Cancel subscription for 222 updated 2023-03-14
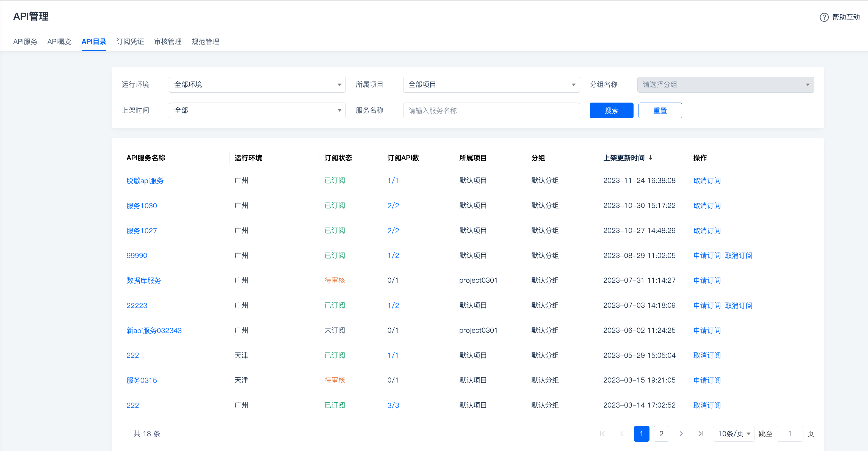The height and width of the screenshot is (451, 868). [707, 405]
